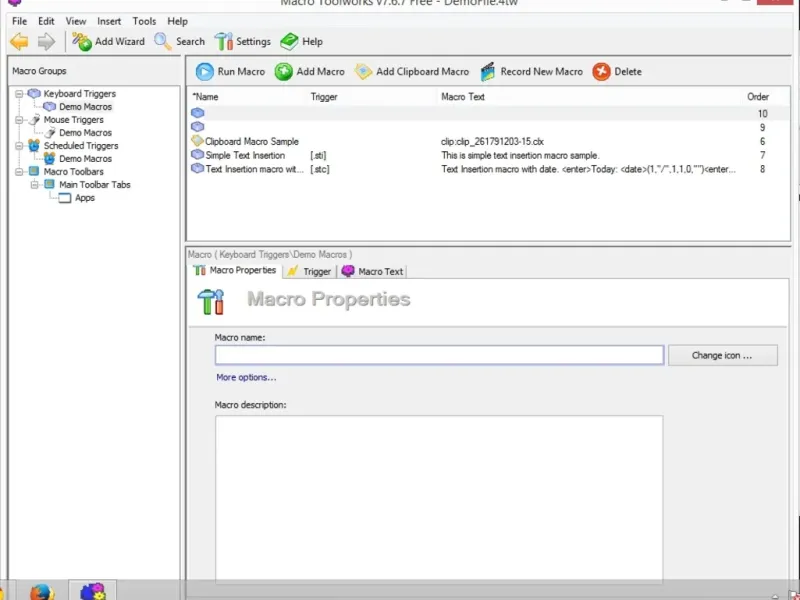Click the clip:clip_261791203-15.clx macro text
This screenshot has width=800, height=600.
click(492, 141)
